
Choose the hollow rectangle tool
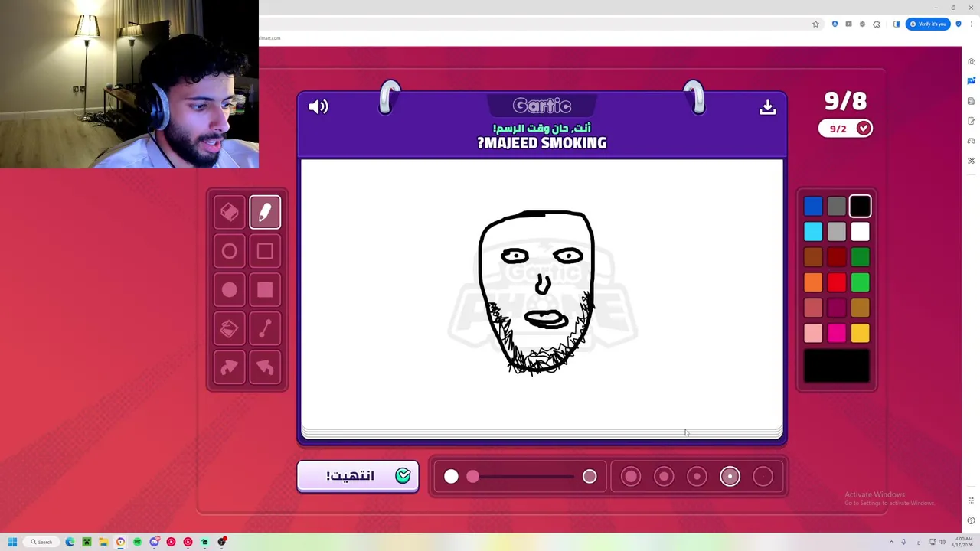coord(265,252)
